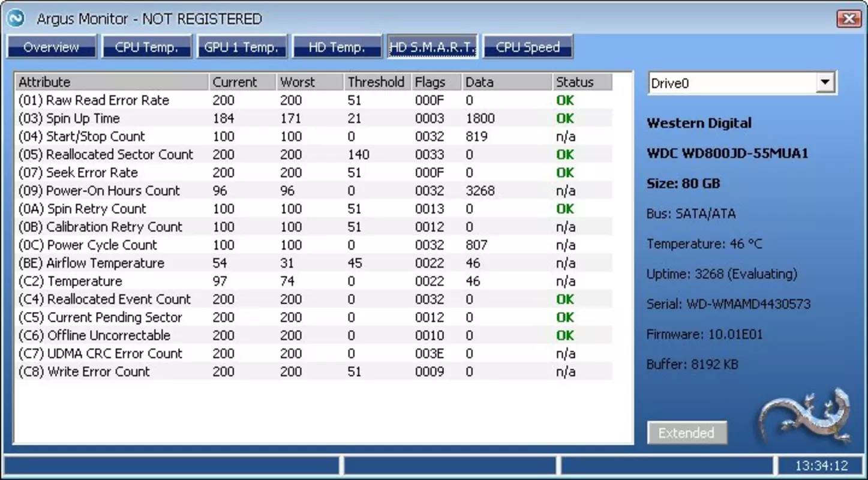
Task: Select the (C4) Reallocated Event Count row
Action: (x=314, y=299)
